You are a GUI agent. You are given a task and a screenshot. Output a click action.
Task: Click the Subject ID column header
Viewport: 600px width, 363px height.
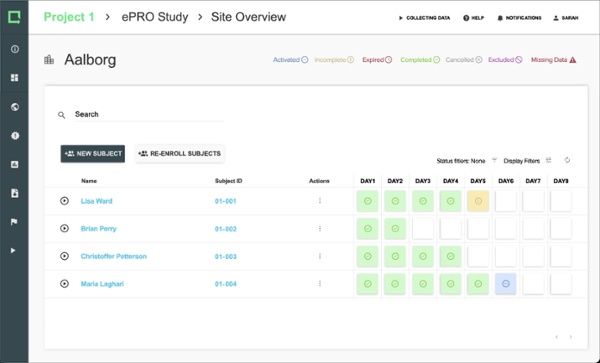(228, 181)
